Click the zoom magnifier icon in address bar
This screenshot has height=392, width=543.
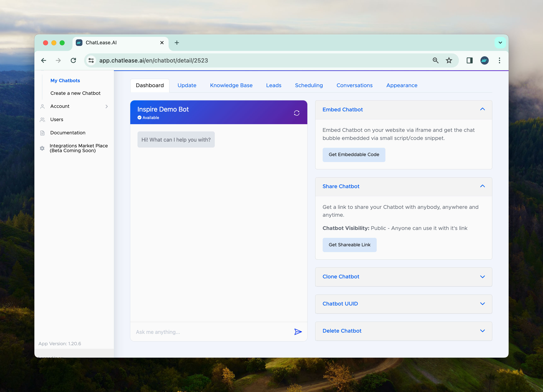pyautogui.click(x=436, y=61)
